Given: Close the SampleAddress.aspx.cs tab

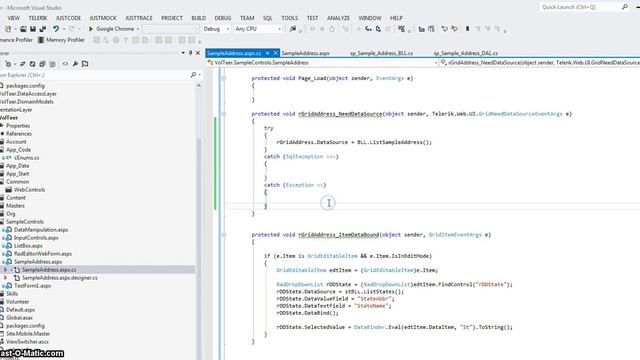Looking at the screenshot, I should [x=276, y=53].
